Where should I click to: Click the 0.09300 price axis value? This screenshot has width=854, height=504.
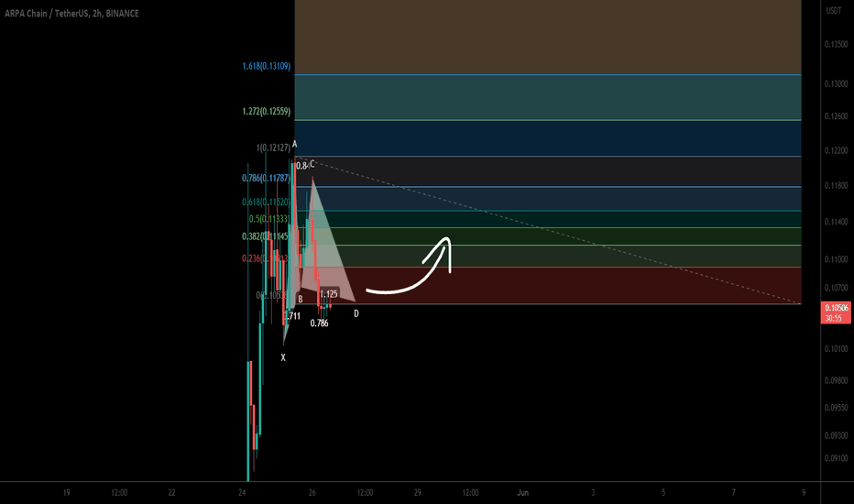(836, 435)
